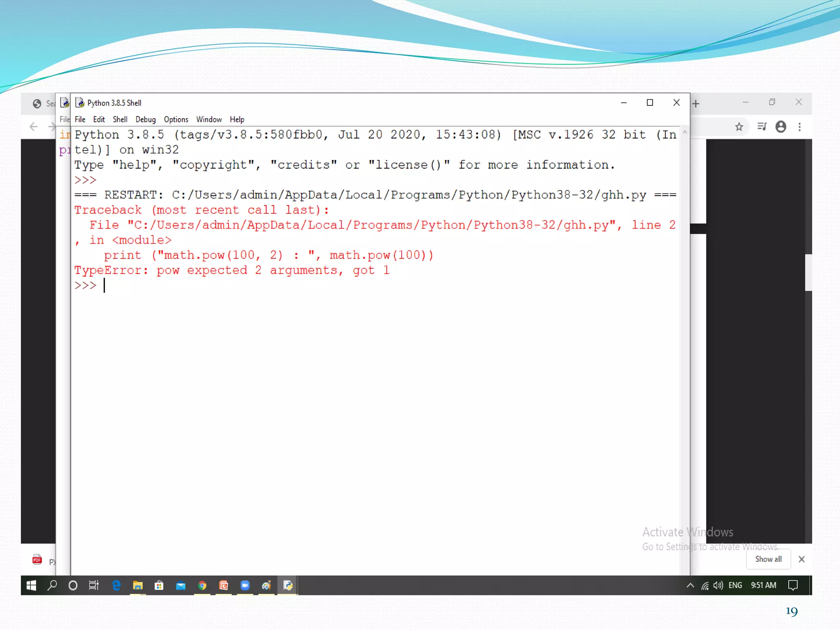The image size is (840, 630).
Task: Open a new browser tab with plus
Action: (696, 104)
